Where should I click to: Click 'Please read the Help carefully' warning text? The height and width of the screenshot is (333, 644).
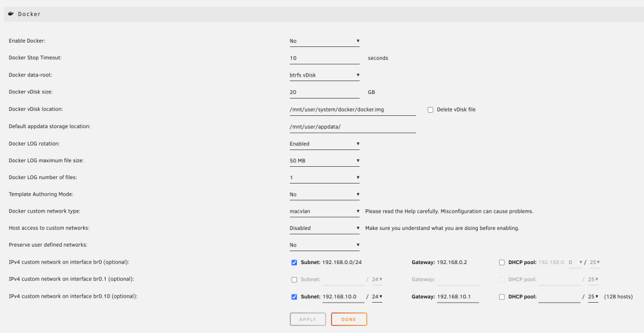click(x=450, y=211)
